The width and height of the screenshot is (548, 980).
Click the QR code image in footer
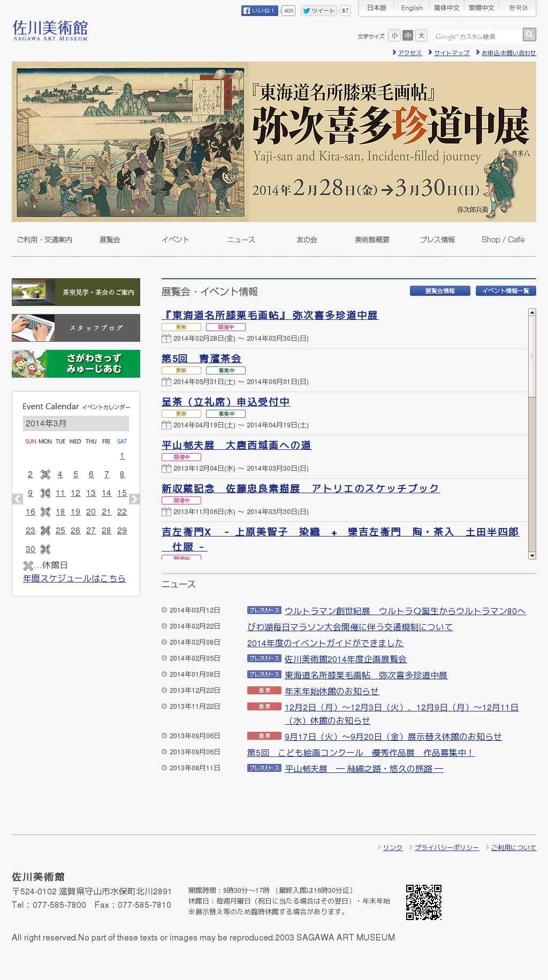coord(423,902)
